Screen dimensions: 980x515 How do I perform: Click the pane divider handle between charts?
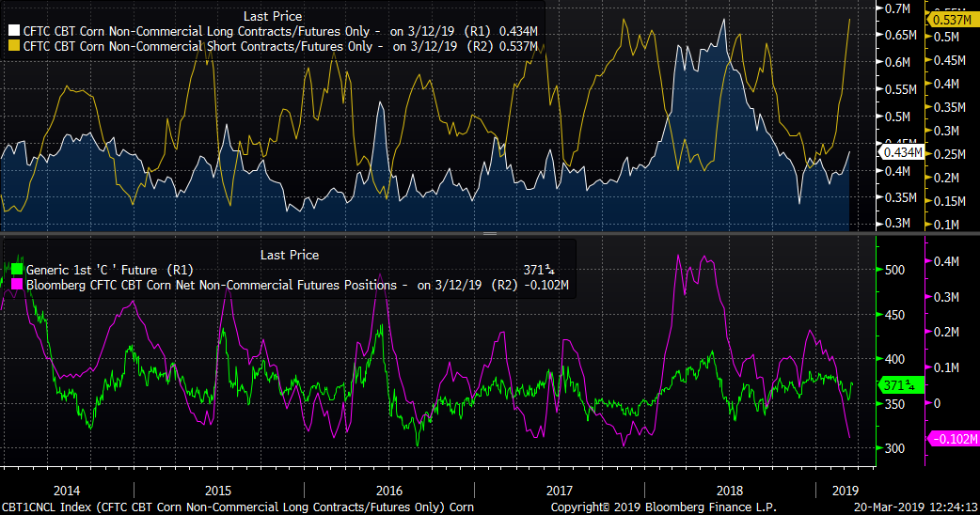(489, 233)
